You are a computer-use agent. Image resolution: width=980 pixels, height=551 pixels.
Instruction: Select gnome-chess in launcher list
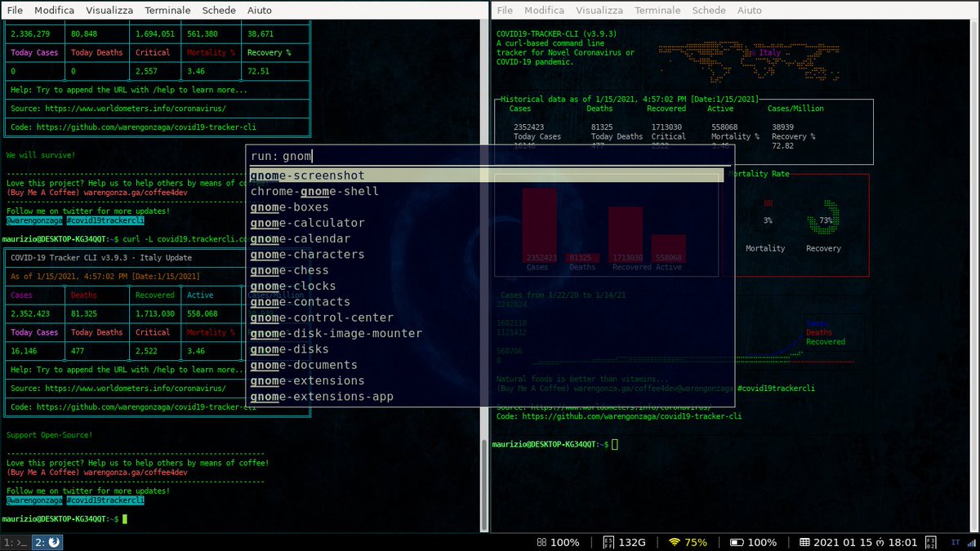point(486,270)
